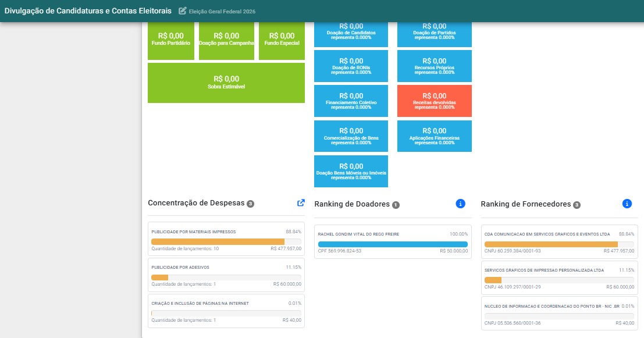Select the Eleição Geral Federal 2026 label
This screenshot has height=338, width=644.
(x=222, y=12)
